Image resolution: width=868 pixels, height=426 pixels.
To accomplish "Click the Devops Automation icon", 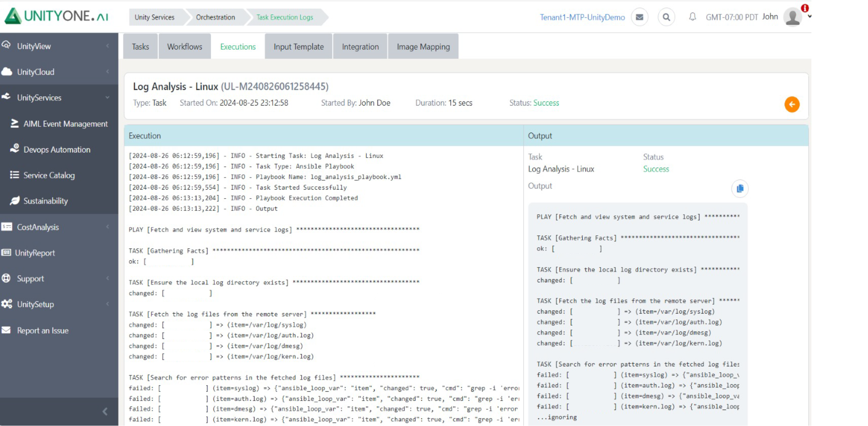I will click(15, 149).
